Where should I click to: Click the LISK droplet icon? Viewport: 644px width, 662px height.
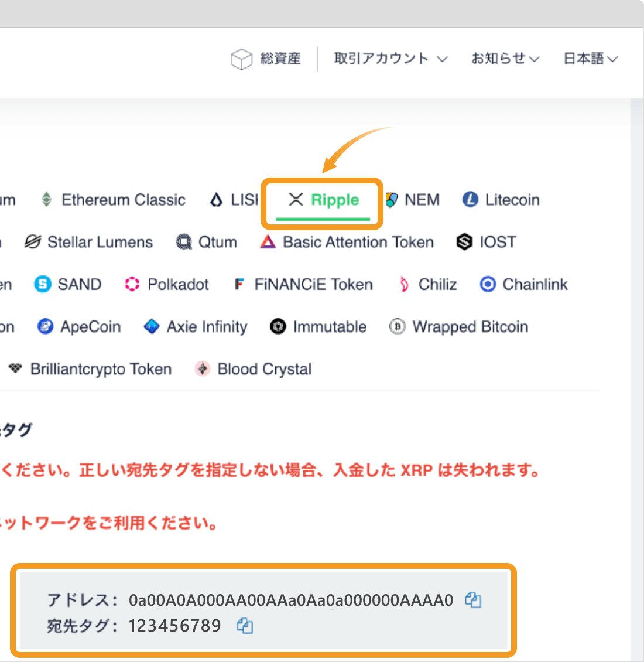pyautogui.click(x=216, y=200)
